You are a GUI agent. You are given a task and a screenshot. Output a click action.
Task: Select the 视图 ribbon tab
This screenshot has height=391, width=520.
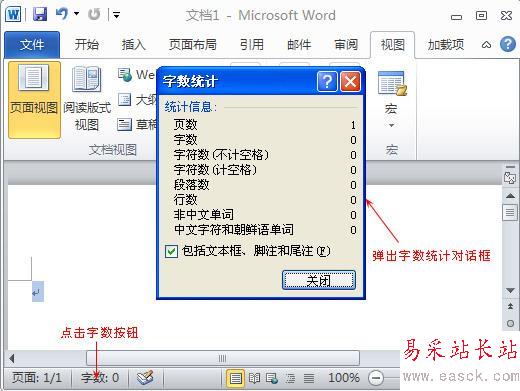(x=393, y=45)
